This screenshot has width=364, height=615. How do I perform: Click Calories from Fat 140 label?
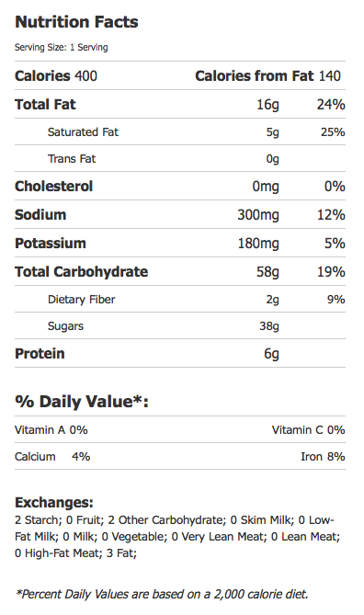click(267, 75)
